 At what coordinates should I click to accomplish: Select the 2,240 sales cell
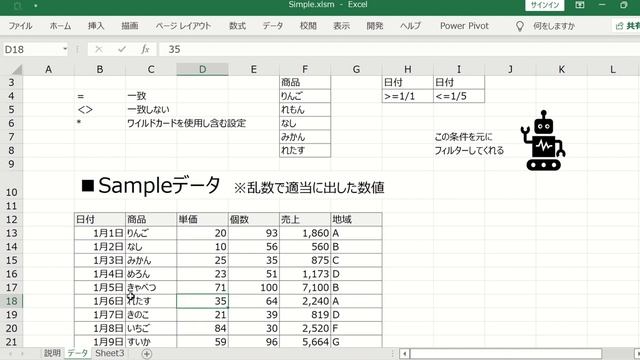pyautogui.click(x=305, y=301)
